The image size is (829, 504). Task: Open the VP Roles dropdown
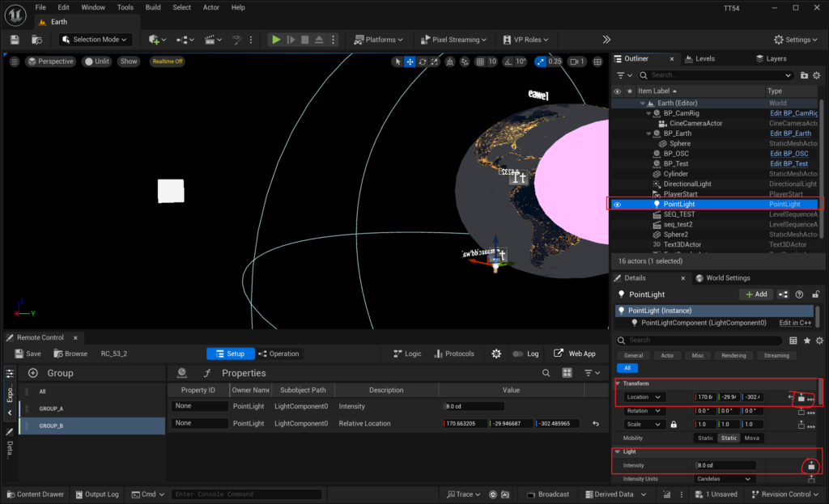526,40
